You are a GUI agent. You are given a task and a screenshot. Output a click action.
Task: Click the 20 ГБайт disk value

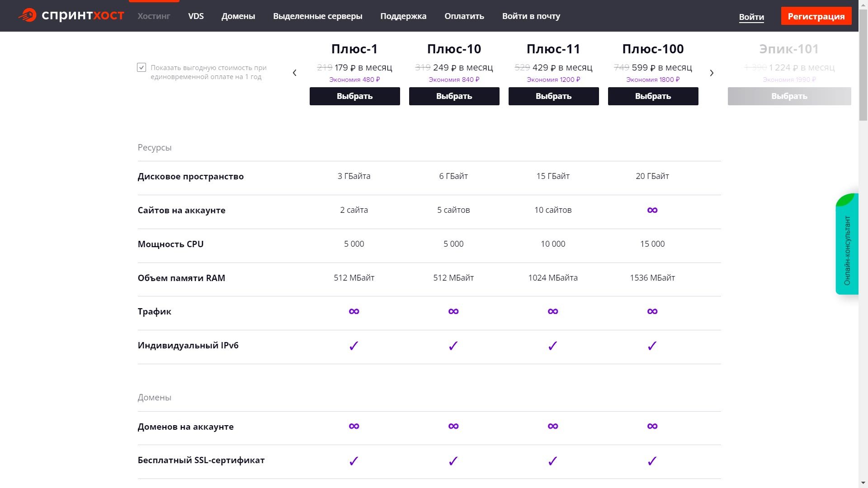(652, 176)
